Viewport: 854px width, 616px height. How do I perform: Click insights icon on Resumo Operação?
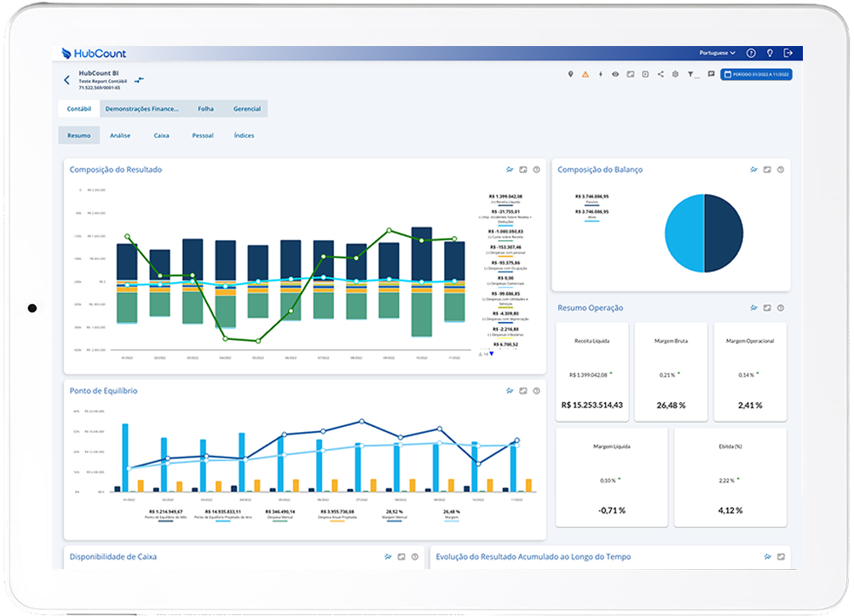[x=753, y=308]
